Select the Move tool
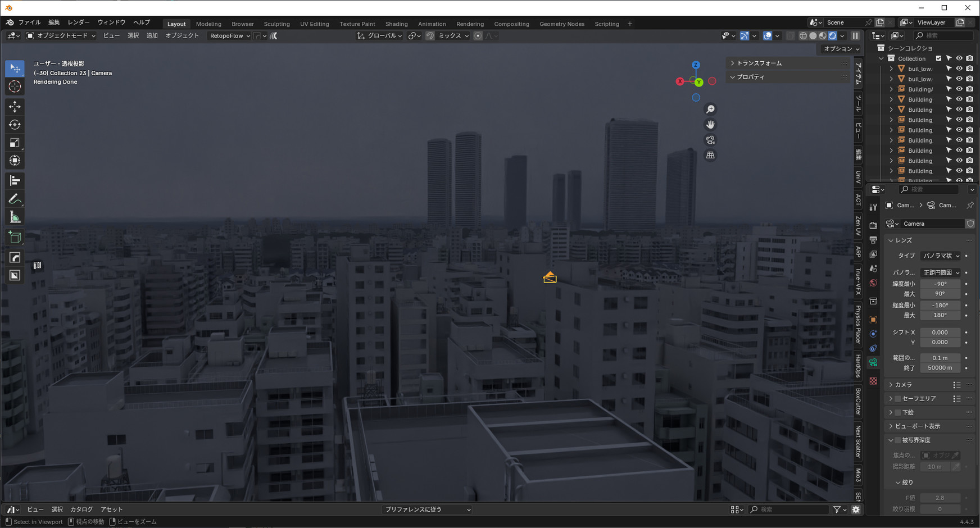This screenshot has height=528, width=980. click(x=15, y=106)
